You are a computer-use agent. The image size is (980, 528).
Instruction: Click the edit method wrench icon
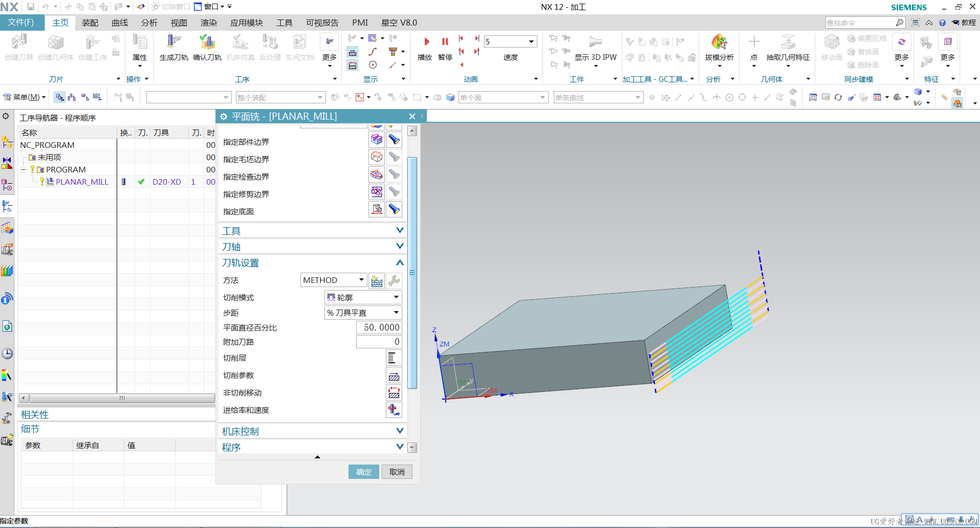(x=394, y=280)
